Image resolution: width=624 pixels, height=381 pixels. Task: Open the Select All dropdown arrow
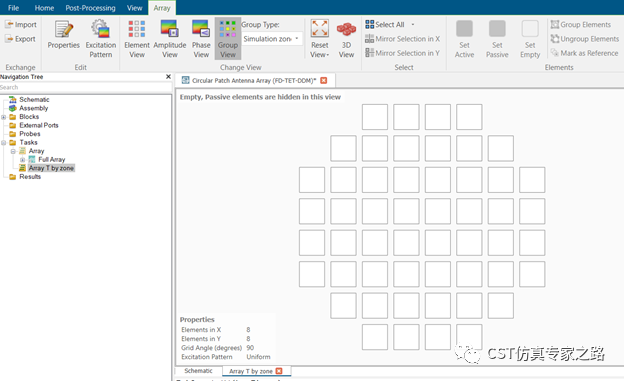coord(413,25)
